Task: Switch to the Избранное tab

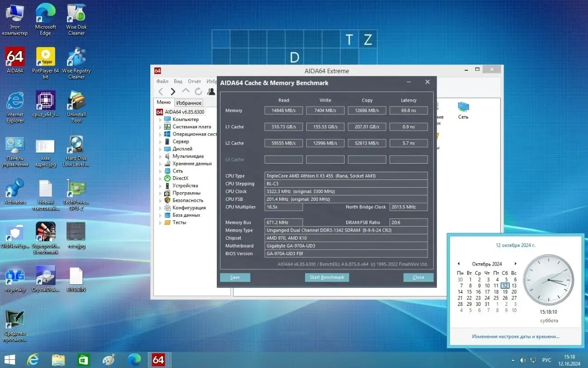Action: tap(189, 102)
